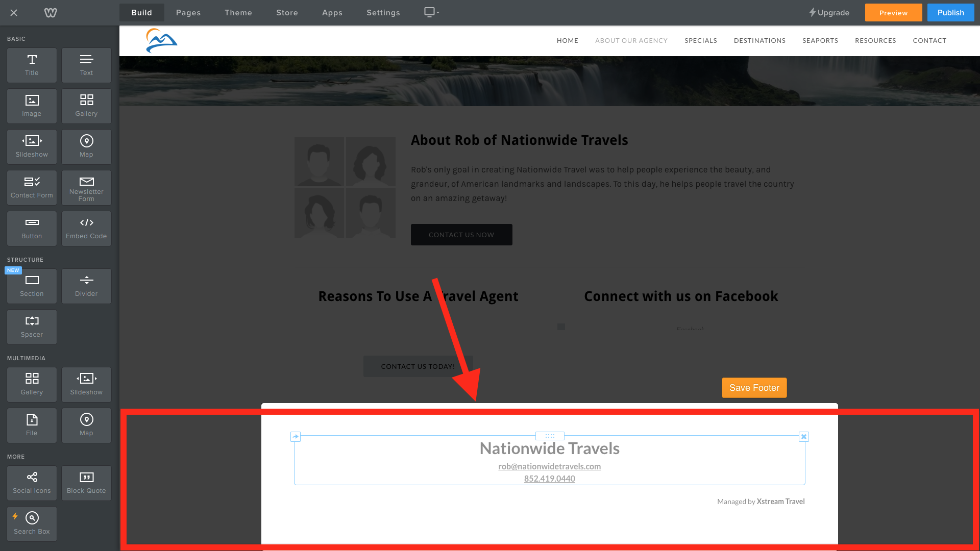Grab the footer element drag handle
980x551 pixels.
[550, 436]
